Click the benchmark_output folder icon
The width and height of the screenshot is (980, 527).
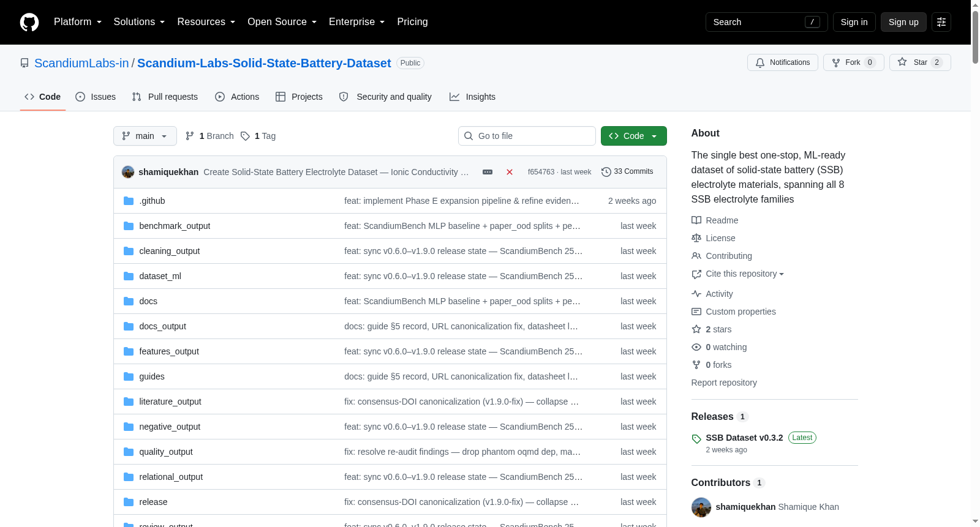click(129, 226)
